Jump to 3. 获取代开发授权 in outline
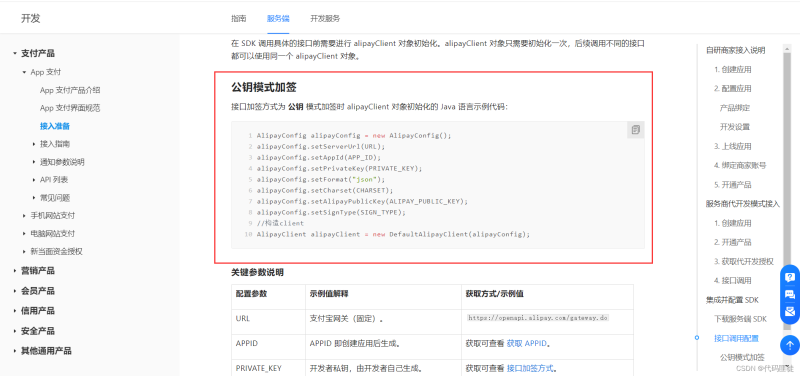800x376 pixels. tap(743, 261)
